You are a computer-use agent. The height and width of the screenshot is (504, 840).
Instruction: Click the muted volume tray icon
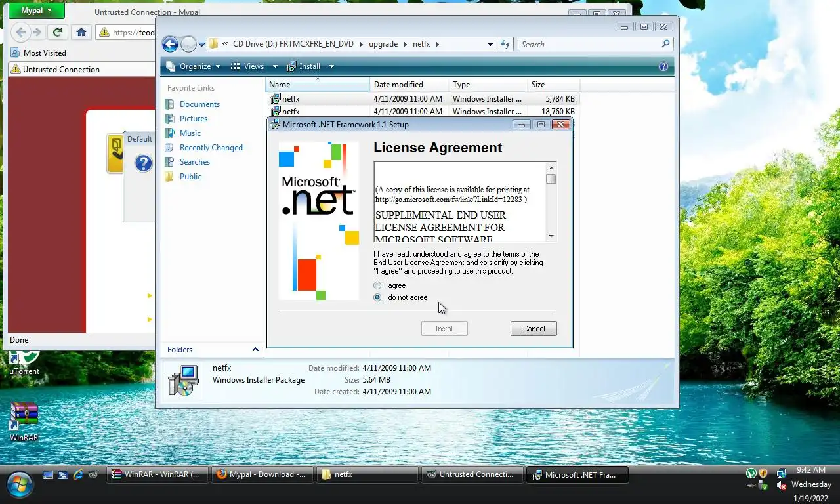782,486
